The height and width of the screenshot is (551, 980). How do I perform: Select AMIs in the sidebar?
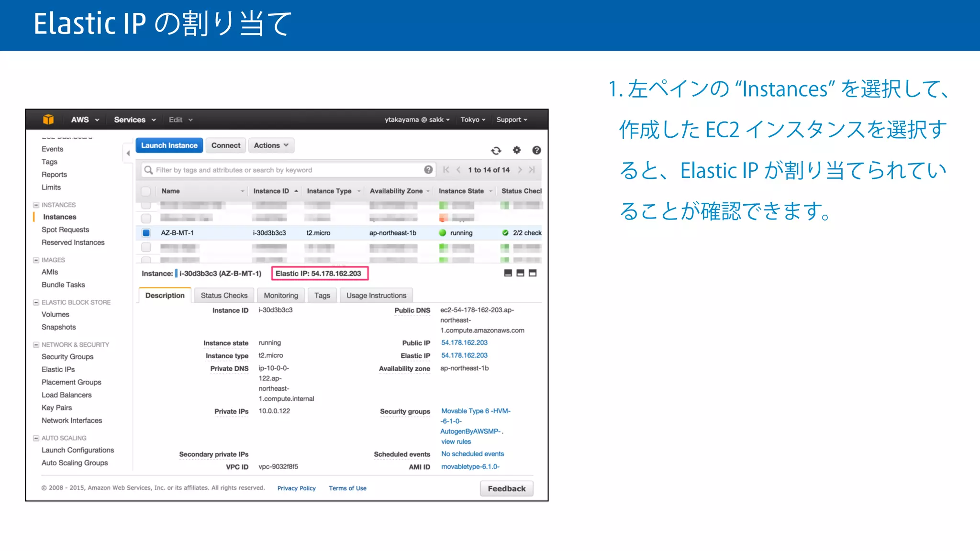click(50, 272)
